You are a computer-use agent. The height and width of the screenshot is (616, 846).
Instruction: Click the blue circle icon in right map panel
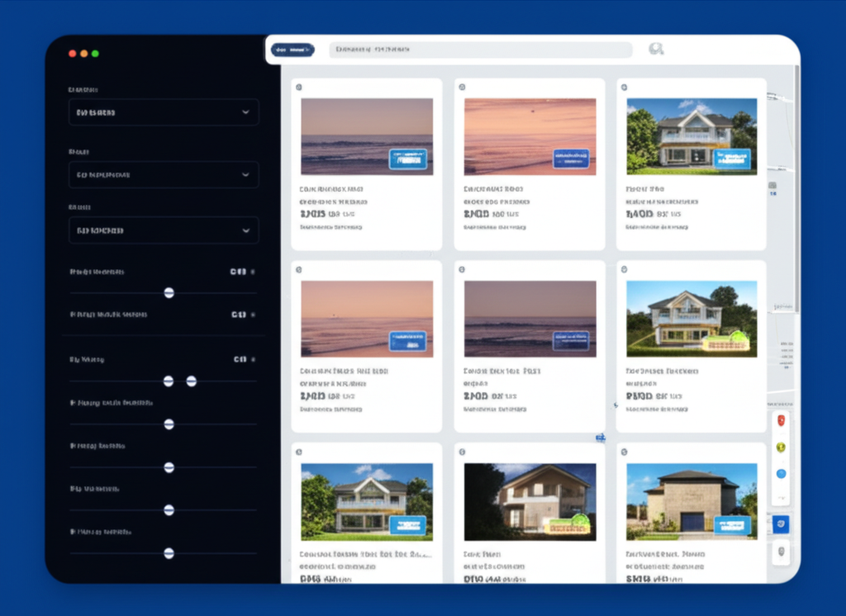[781, 474]
